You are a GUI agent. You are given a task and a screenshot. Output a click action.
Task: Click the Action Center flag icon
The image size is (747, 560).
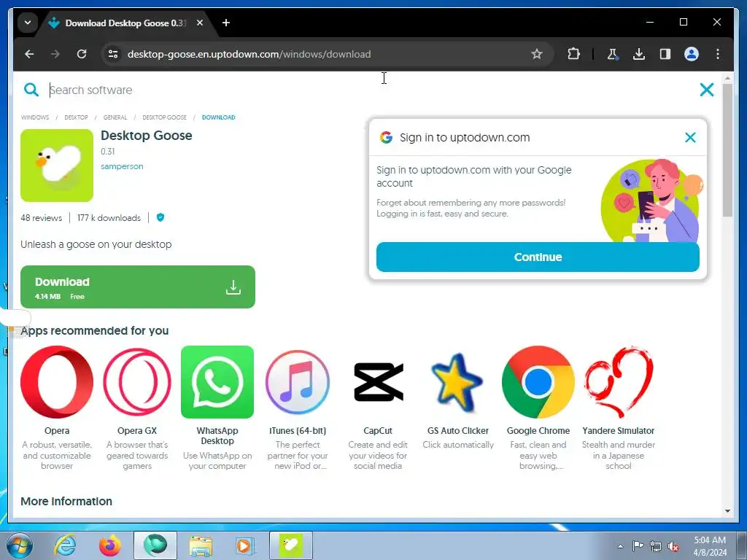[638, 545]
